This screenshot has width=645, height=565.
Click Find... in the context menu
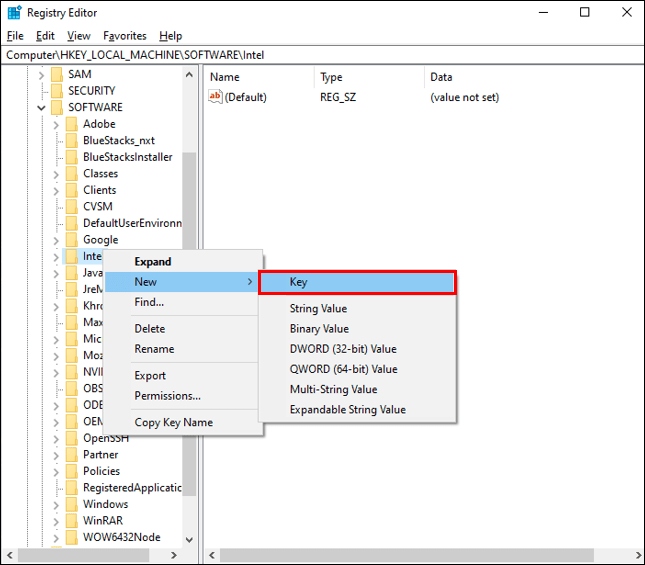[x=183, y=302]
